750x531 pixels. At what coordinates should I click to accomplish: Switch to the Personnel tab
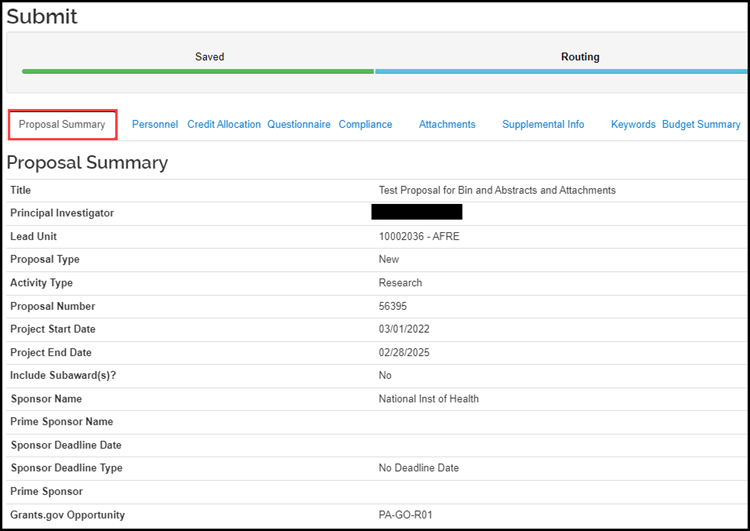[x=155, y=125]
